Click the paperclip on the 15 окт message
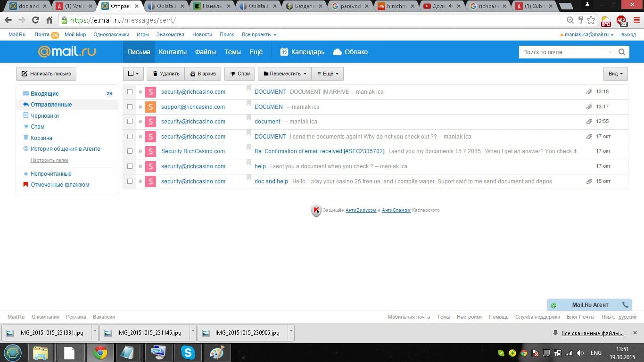 click(x=589, y=181)
